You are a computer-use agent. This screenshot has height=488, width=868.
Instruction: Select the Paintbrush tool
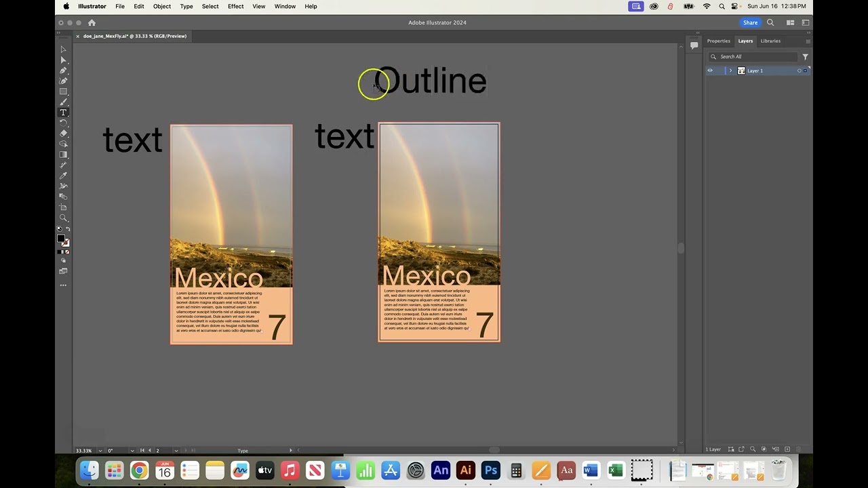pos(63,102)
